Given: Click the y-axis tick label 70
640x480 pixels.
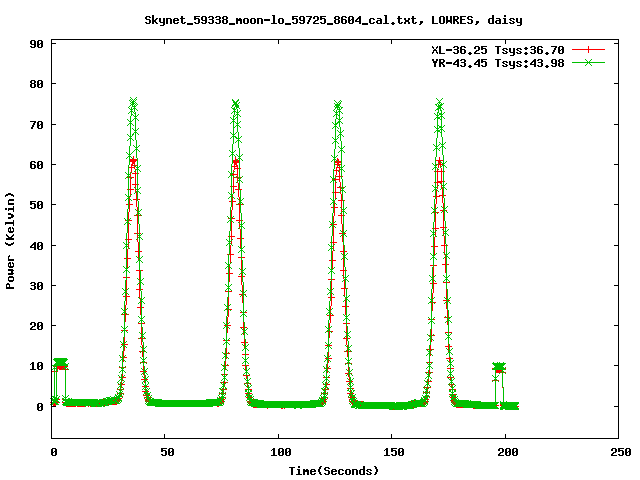Looking at the screenshot, I should 36,124.
